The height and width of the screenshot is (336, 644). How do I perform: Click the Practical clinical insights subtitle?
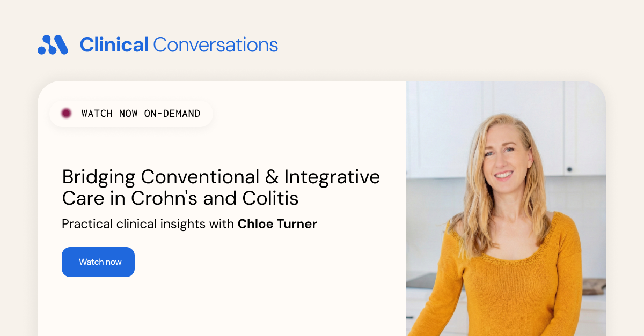(189, 224)
